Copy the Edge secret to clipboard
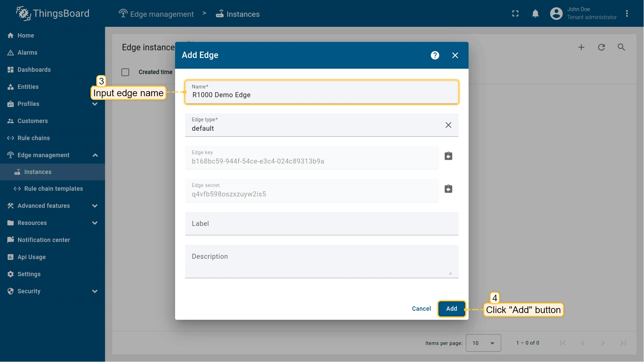 pyautogui.click(x=448, y=189)
